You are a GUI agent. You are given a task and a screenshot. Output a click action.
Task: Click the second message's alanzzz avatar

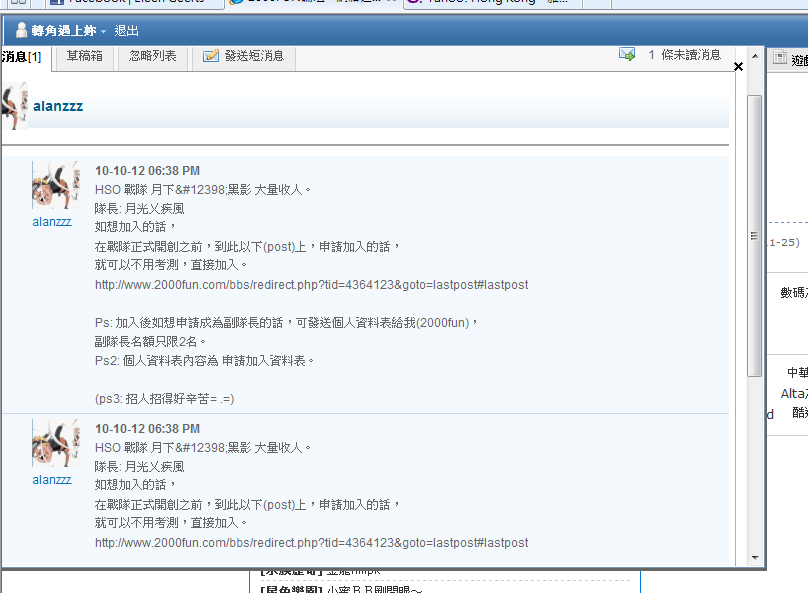55,444
